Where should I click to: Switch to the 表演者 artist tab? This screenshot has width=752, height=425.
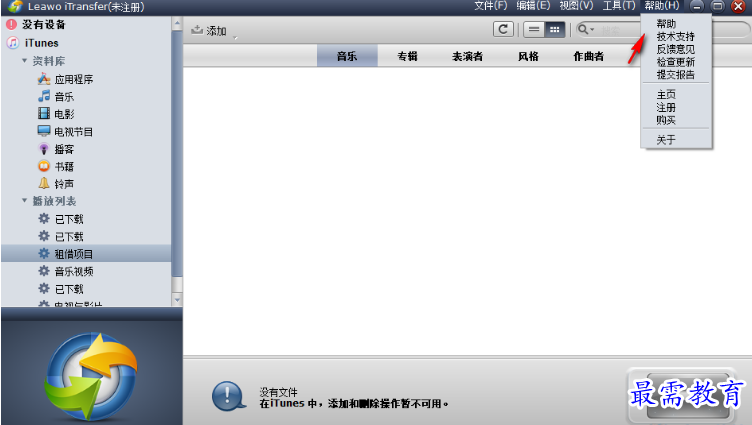click(x=468, y=56)
